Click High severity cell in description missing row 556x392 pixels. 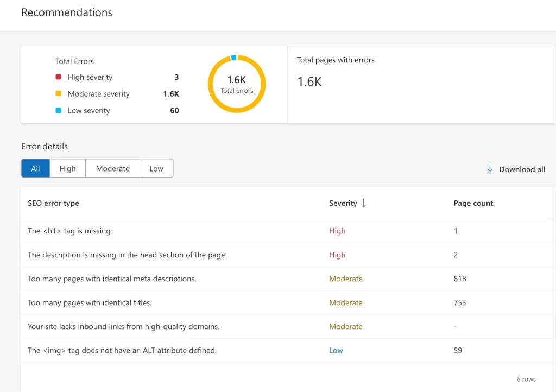click(337, 255)
